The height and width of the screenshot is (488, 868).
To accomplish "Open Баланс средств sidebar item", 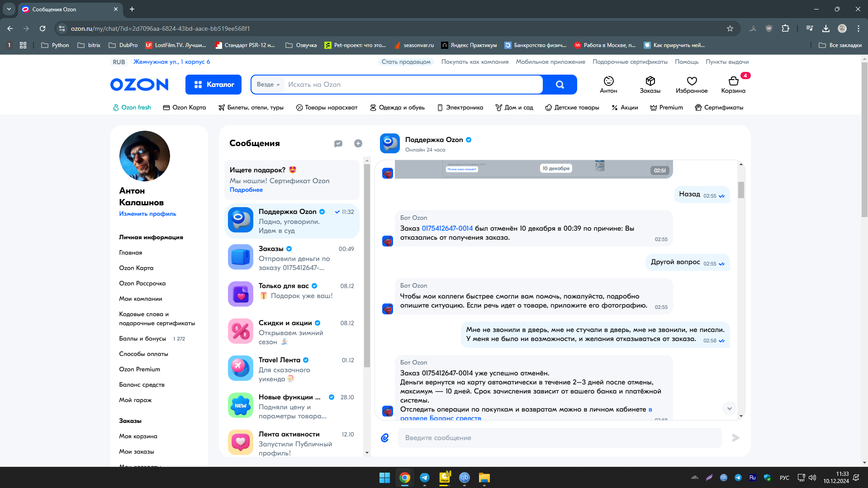I will pos(142,385).
